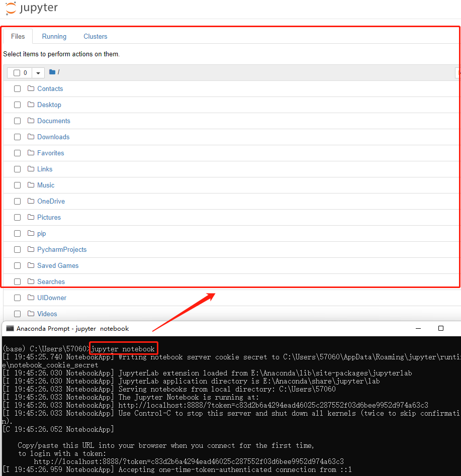Click the Jupyter logo
The width and height of the screenshot is (461, 476).
click(x=32, y=8)
